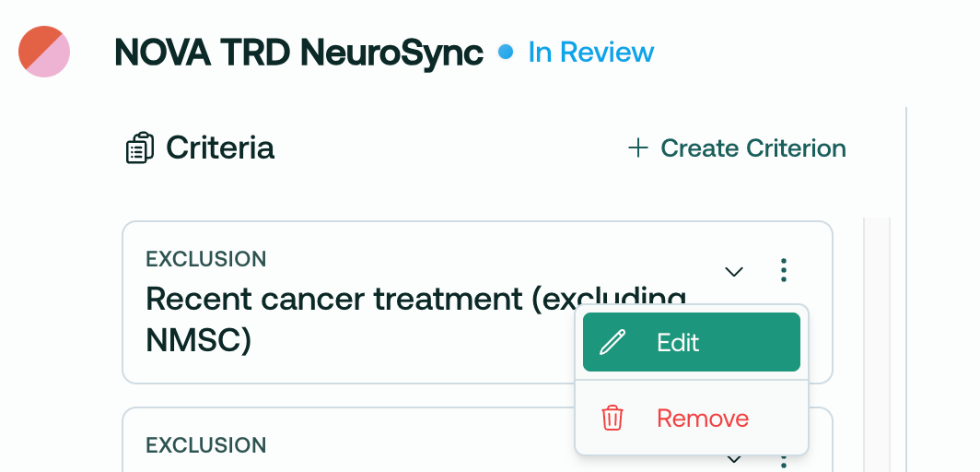Toggle the three-dot menu on the first criterion
Viewport: 980px width, 472px height.
pos(783,270)
